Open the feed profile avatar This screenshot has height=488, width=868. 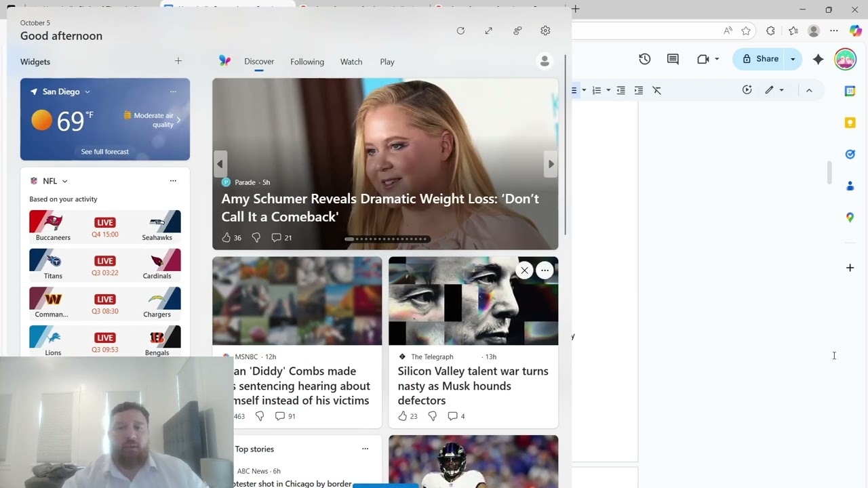pyautogui.click(x=545, y=62)
